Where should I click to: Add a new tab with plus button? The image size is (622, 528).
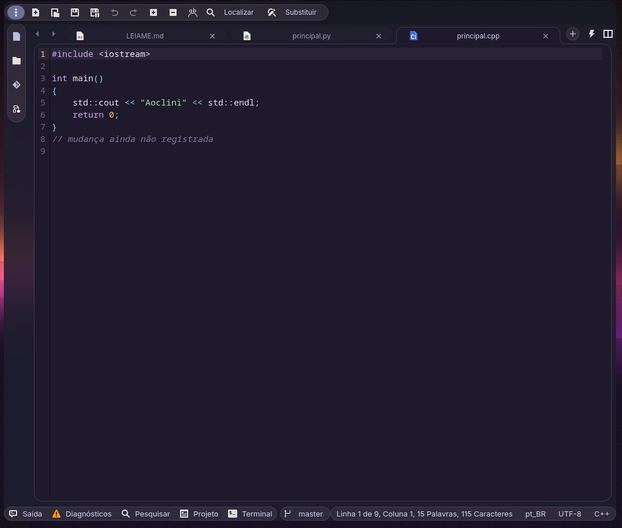click(x=572, y=34)
